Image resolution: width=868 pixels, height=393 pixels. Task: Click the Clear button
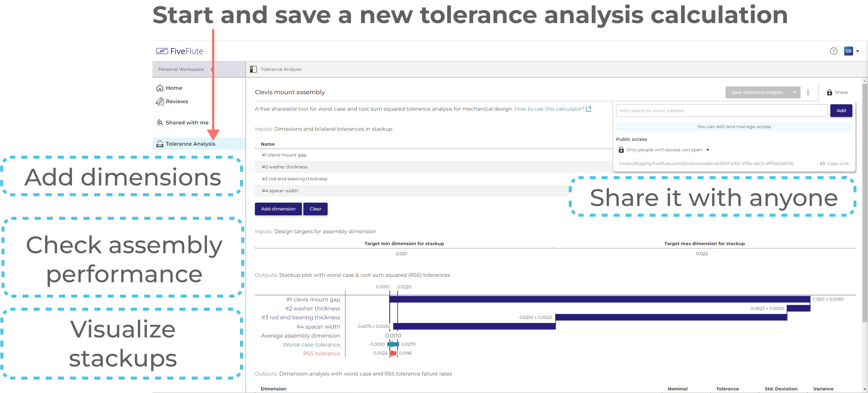pos(315,209)
